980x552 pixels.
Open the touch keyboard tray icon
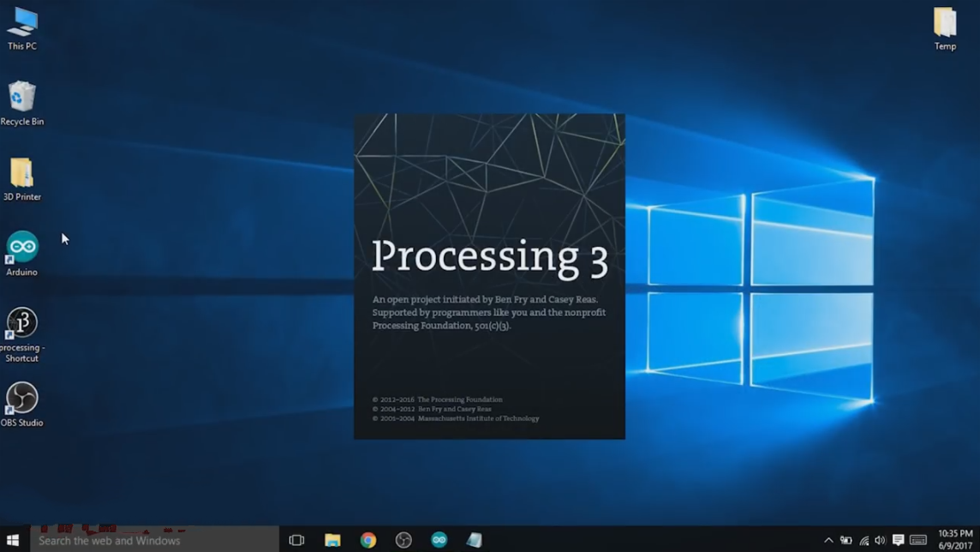tap(918, 540)
